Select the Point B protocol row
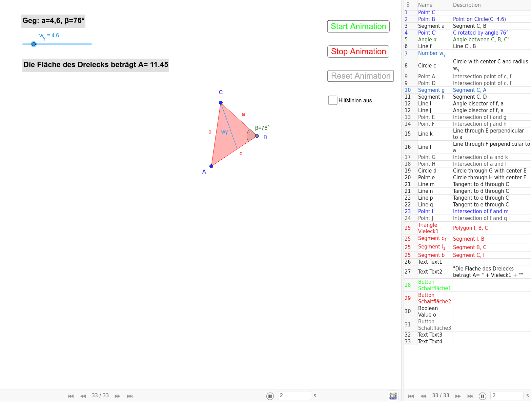The height and width of the screenshot is (402, 532). pos(467,19)
